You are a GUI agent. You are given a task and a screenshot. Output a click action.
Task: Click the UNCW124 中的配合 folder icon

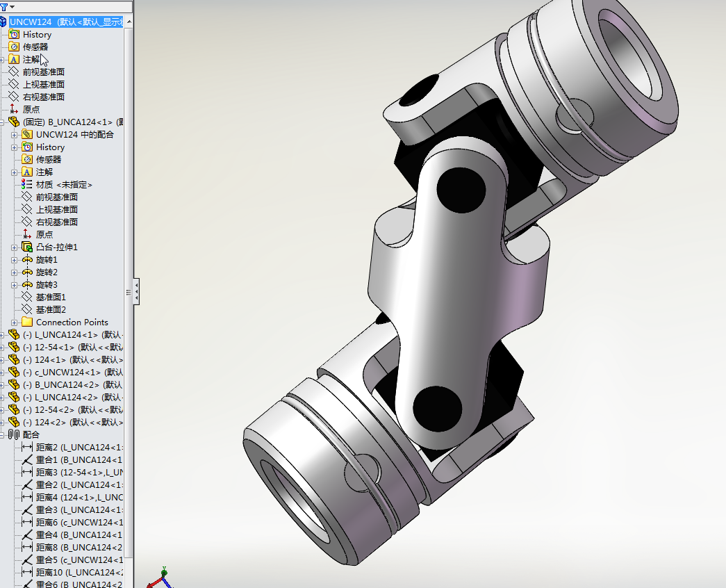click(x=27, y=134)
